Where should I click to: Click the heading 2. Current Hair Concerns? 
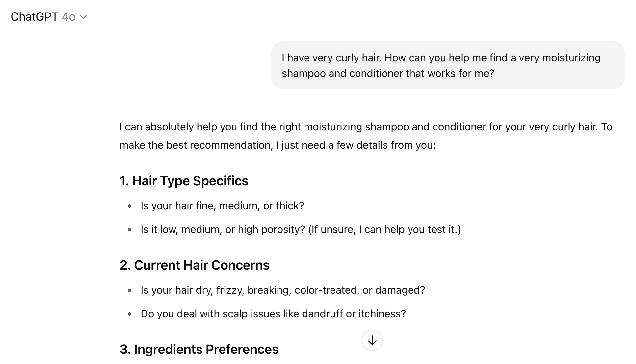[194, 265]
